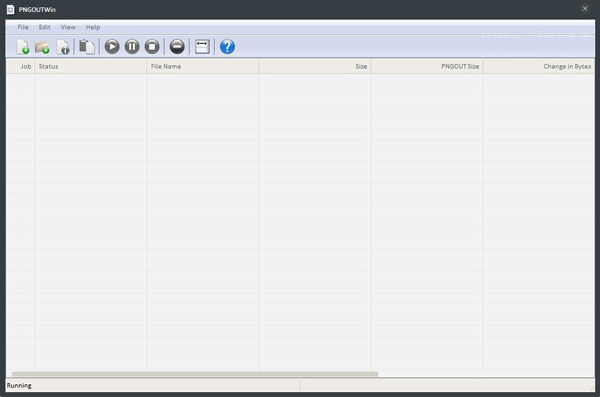Click the PNGOUTWin title bar app icon
The image size is (600, 397).
pyautogui.click(x=11, y=10)
